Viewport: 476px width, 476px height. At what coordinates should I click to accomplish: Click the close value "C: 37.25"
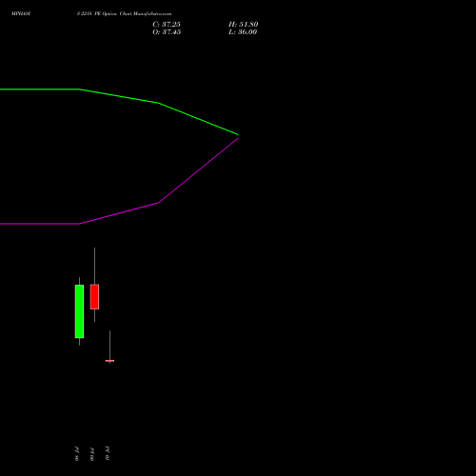(x=167, y=25)
